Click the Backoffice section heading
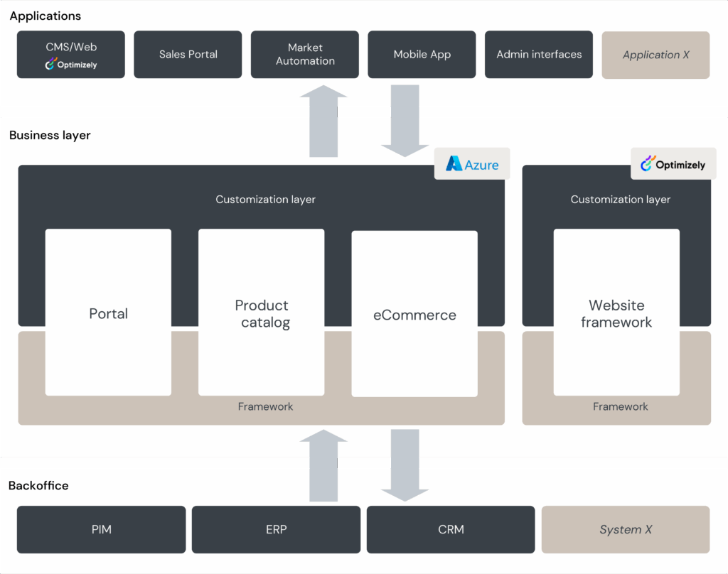 [38, 486]
